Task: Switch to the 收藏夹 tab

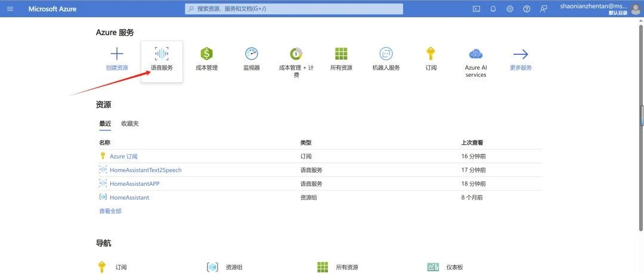Action: point(130,123)
